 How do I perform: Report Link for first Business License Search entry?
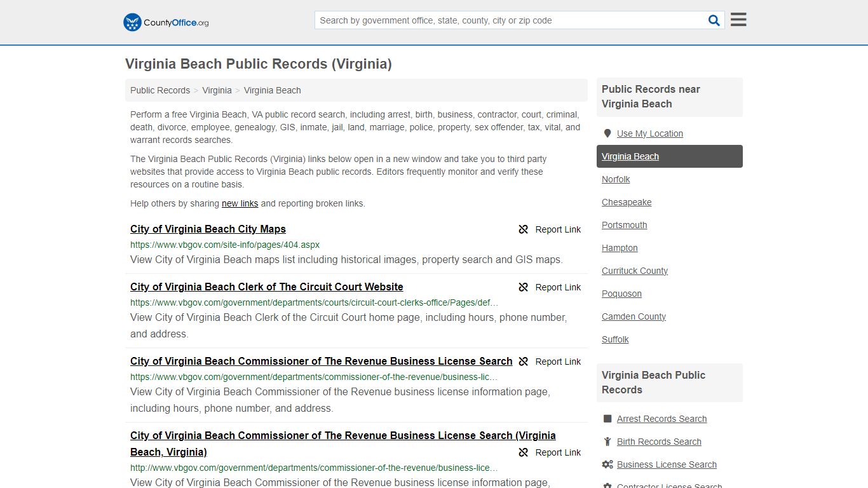[558, 362]
